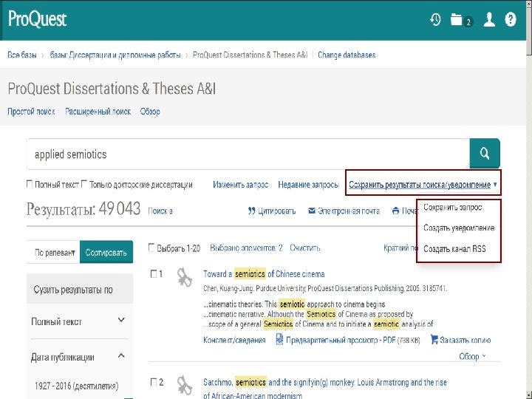Image resolution: width=532 pixels, height=399 pixels.
Task: Click the printer icon for Печать
Action: coord(395,211)
